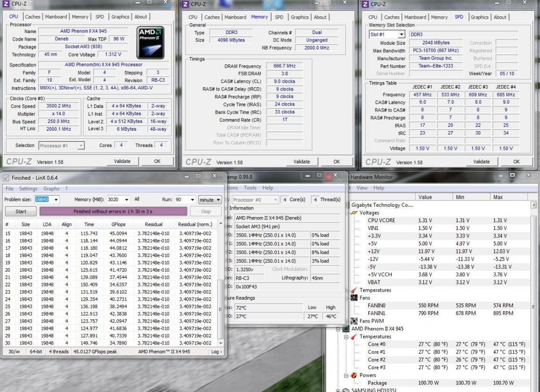
Task: Open the Processor #0 dropdown in Core Temp
Action: point(275,200)
